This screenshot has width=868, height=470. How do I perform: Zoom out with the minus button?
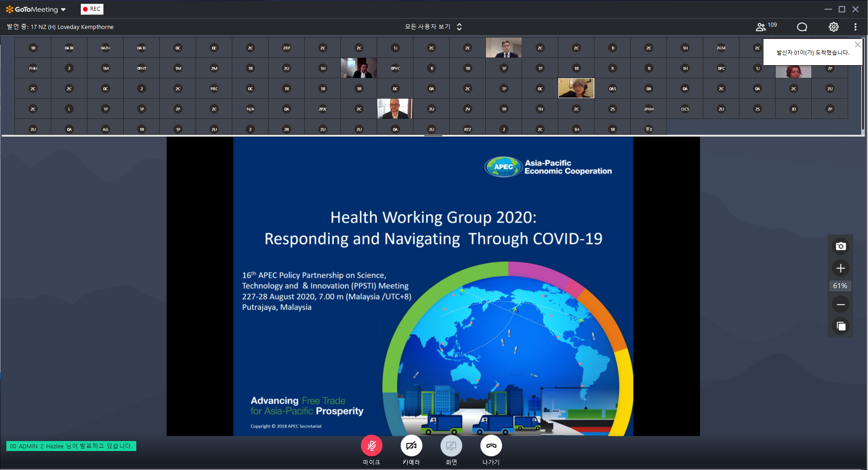[x=840, y=304]
